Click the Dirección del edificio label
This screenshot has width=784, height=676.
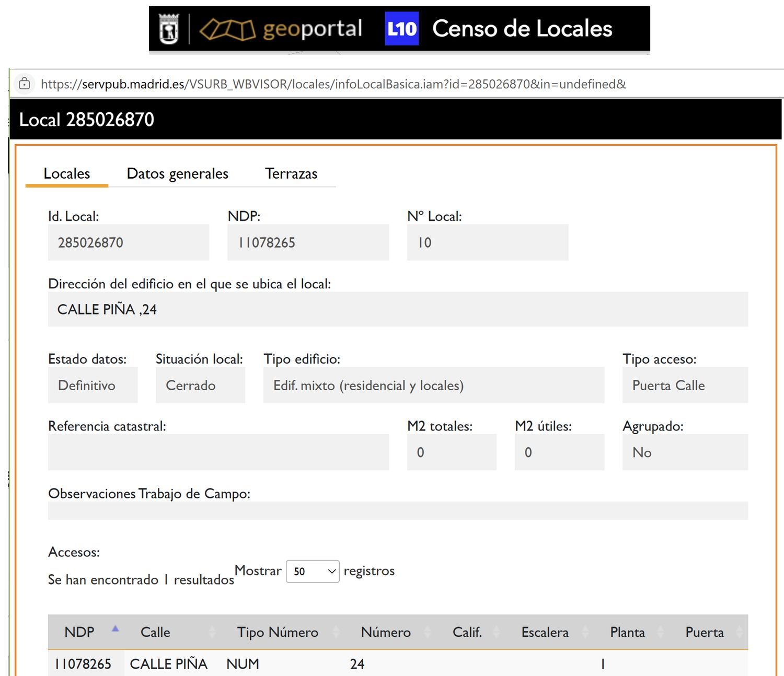[x=189, y=284]
